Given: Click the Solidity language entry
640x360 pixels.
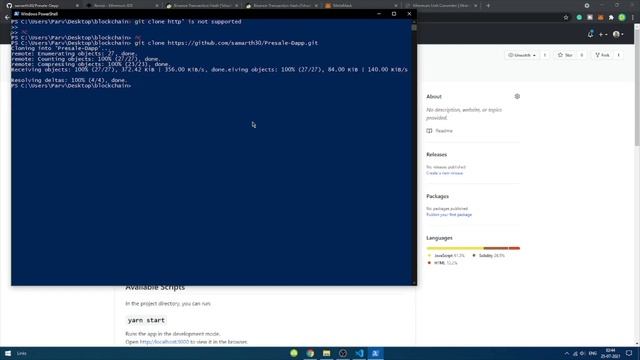Looking at the screenshot, I should tap(489, 256).
